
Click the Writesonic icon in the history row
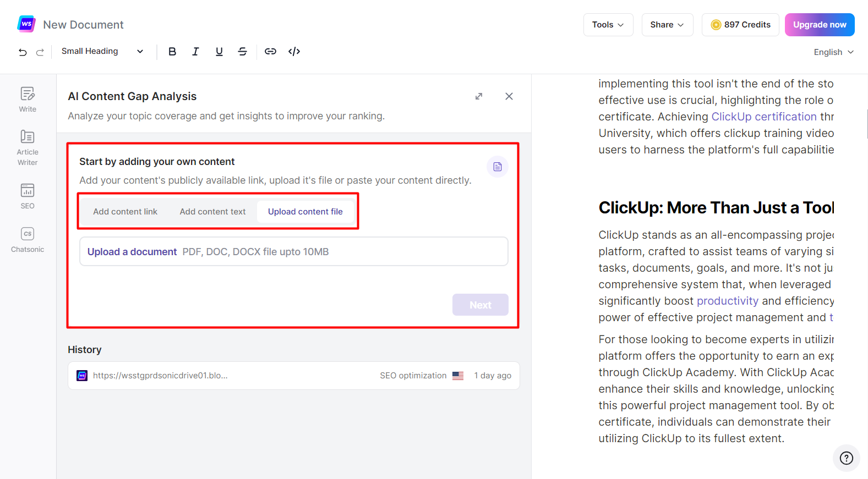point(82,376)
